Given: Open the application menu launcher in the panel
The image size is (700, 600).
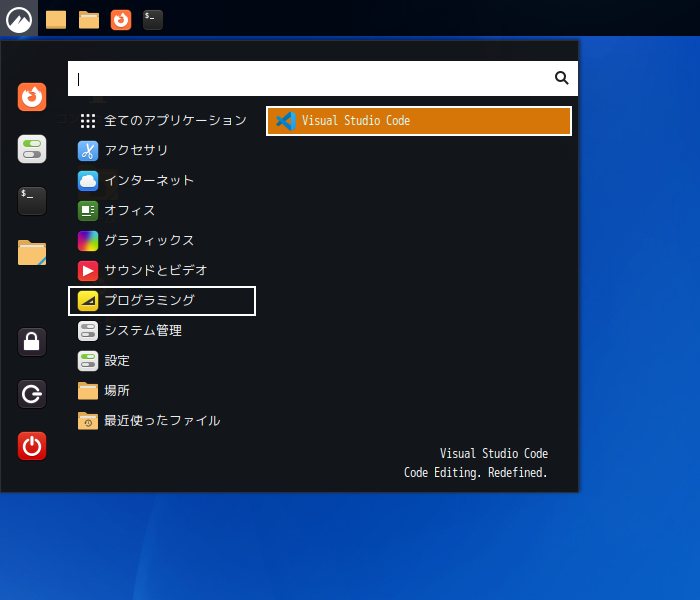Looking at the screenshot, I should (19, 18).
